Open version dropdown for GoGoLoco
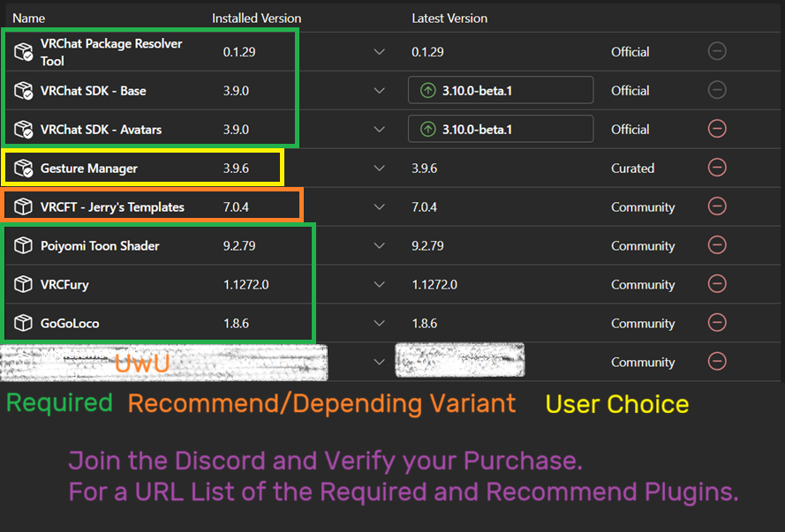 (380, 323)
